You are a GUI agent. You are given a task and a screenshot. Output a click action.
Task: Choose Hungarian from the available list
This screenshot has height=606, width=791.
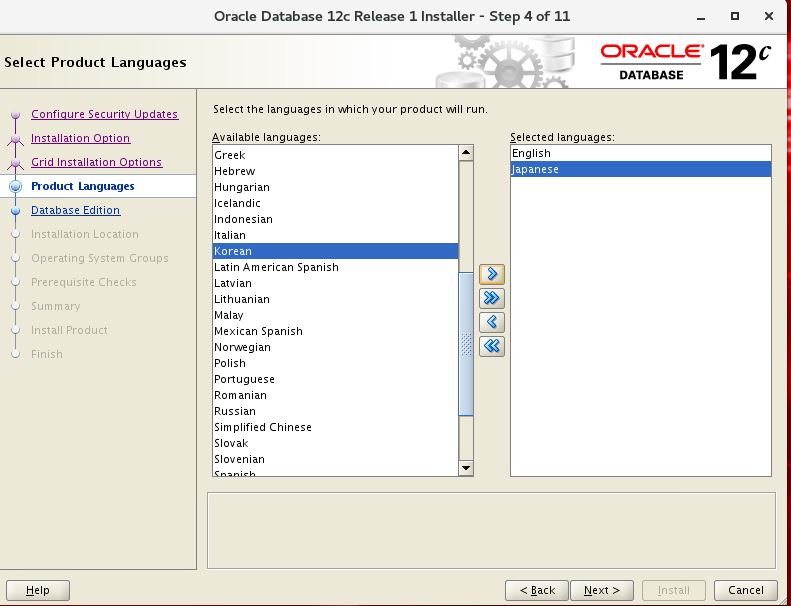[335, 187]
